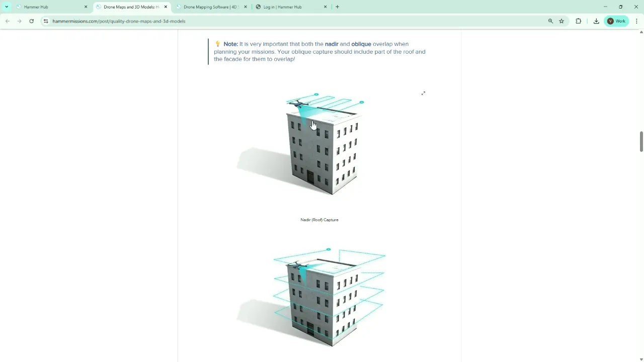Close the Drone Maps and 3D Models tab

click(x=166, y=7)
